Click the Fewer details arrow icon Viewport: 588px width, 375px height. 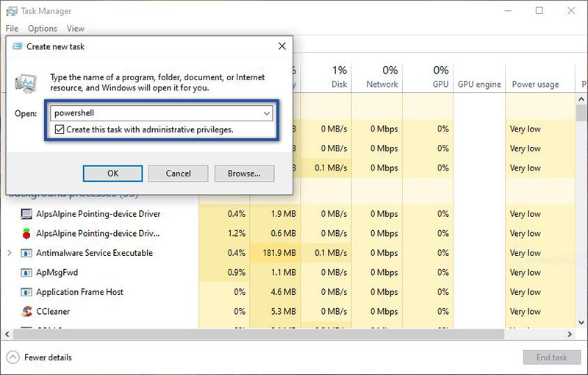click(12, 357)
